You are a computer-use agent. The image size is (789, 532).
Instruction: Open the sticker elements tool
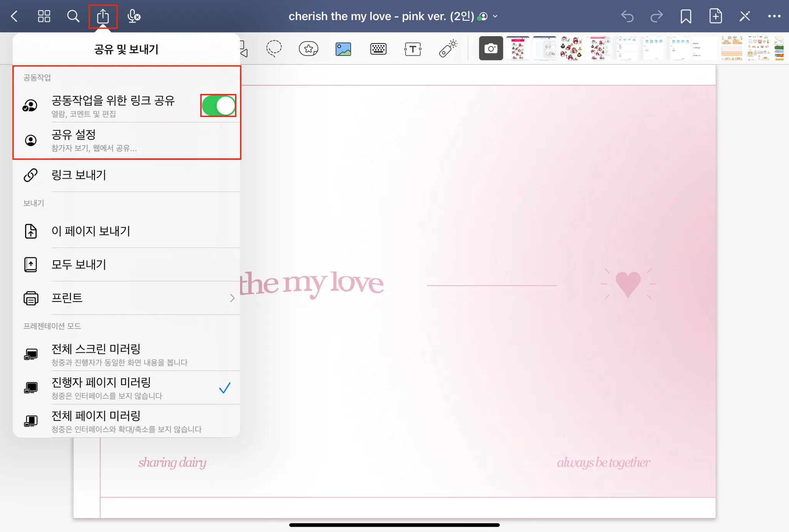tap(309, 49)
